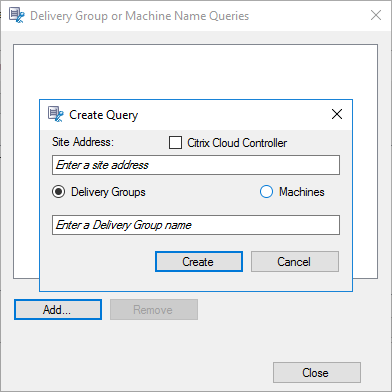Close Delivery Group or Machine Name Queries window
This screenshot has height=392, width=392.
[376, 15]
